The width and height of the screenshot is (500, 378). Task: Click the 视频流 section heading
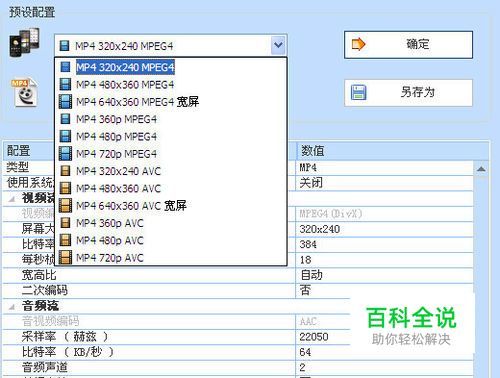38,198
